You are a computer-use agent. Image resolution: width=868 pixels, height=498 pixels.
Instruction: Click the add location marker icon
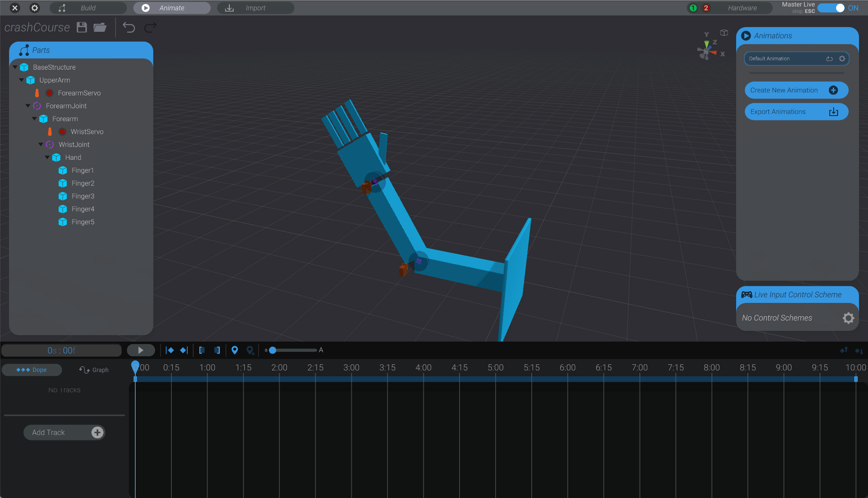pyautogui.click(x=235, y=350)
